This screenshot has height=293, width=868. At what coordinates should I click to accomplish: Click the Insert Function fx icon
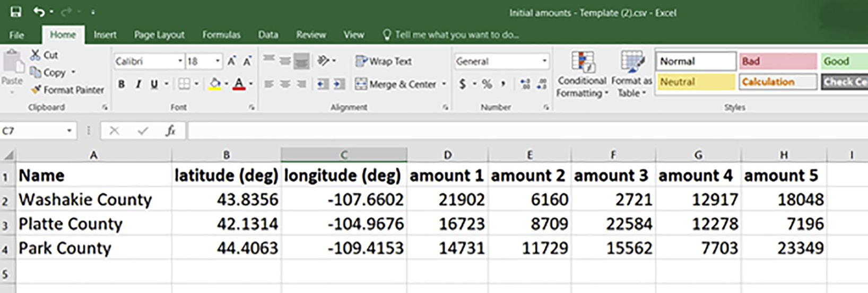(170, 130)
